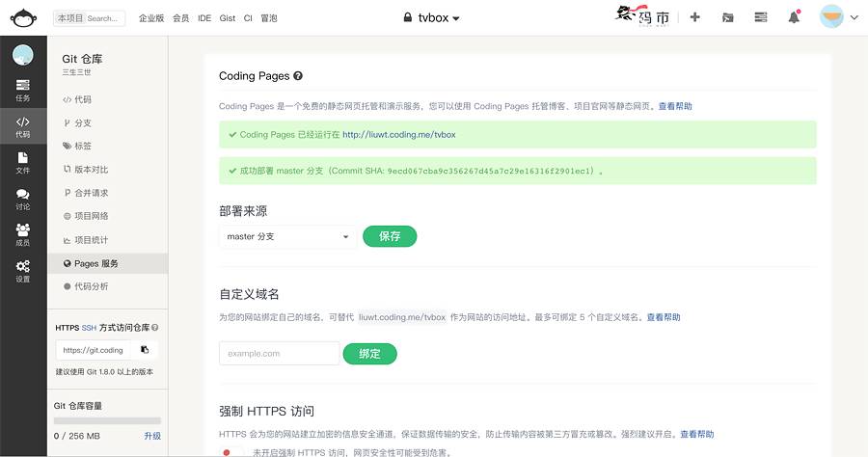Open the notifications bell
This screenshot has height=457, width=868.
794,17
